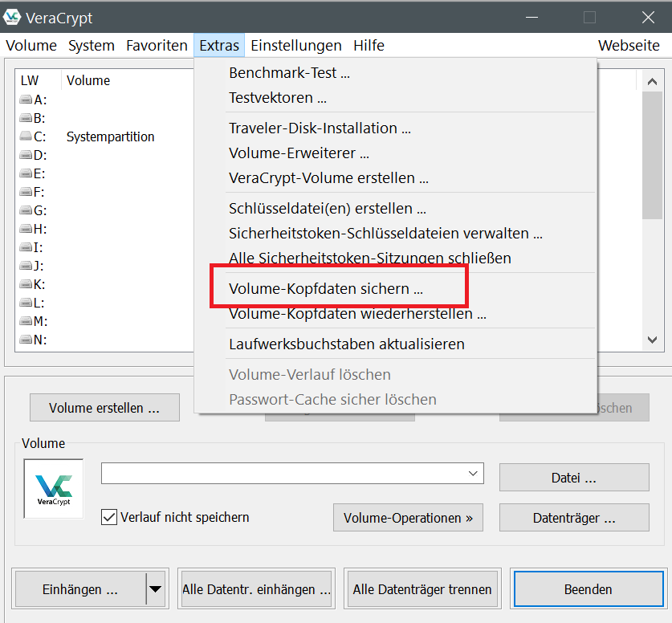Open the Volume menu

(31, 46)
